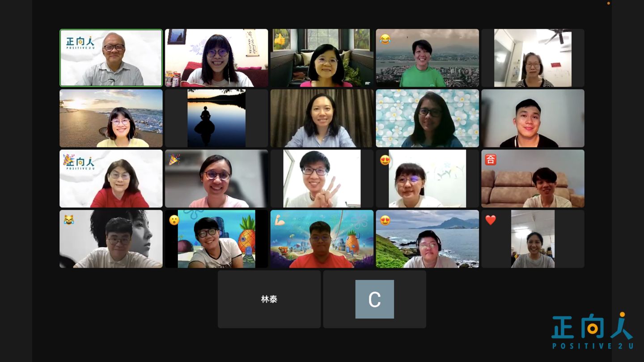Select the participant with the sunset beach background
Viewport: 644px width, 362px height.
click(111, 118)
